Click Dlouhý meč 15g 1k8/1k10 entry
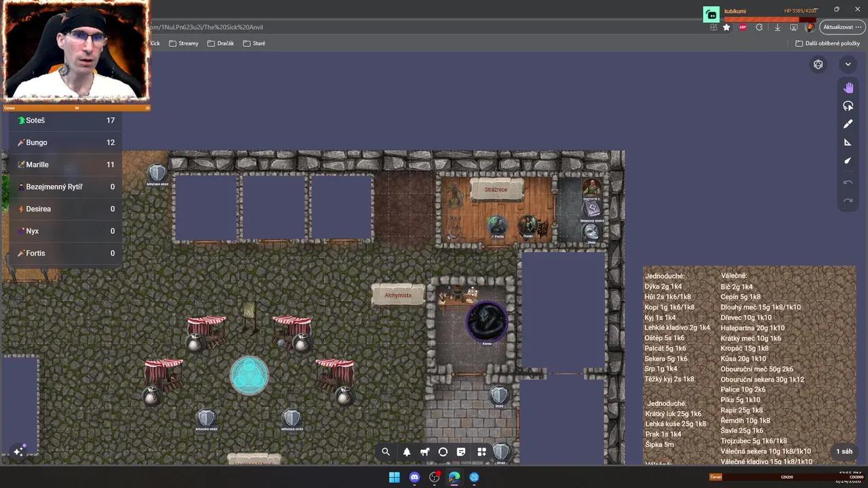Viewport: 868px width, 488px height. point(760,307)
